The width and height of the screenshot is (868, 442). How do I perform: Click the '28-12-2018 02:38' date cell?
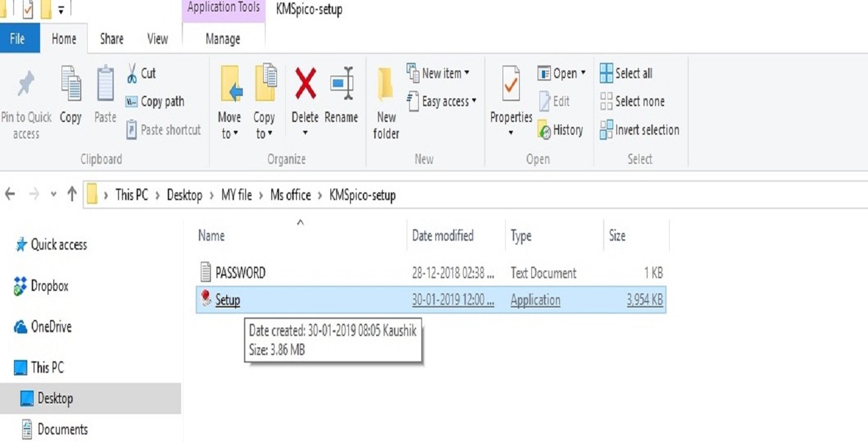tap(453, 273)
